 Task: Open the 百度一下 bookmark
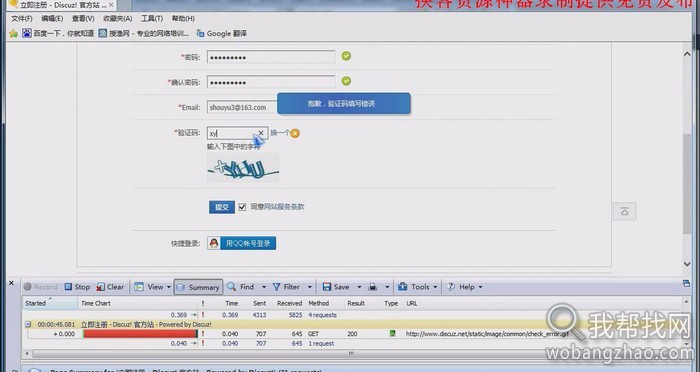58,33
